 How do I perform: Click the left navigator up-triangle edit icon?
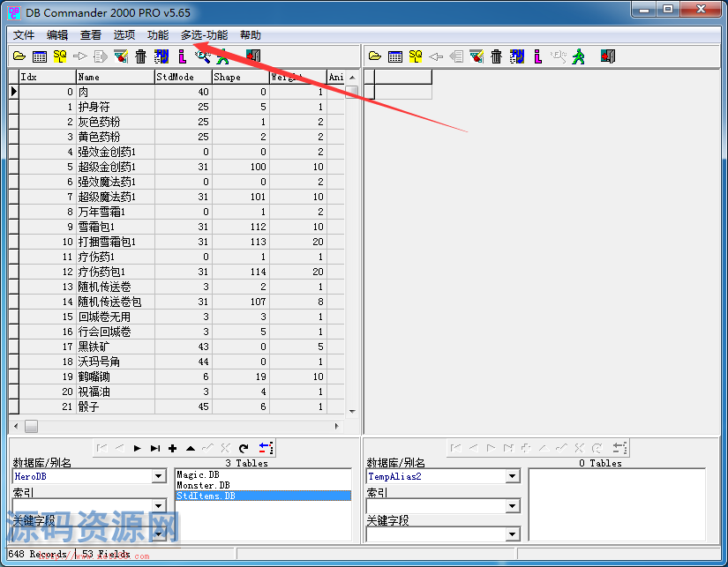(191, 448)
